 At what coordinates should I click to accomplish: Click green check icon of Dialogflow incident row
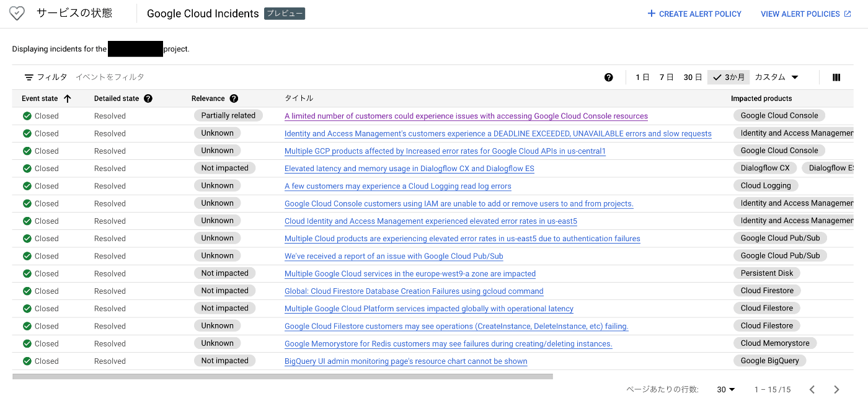click(x=27, y=169)
